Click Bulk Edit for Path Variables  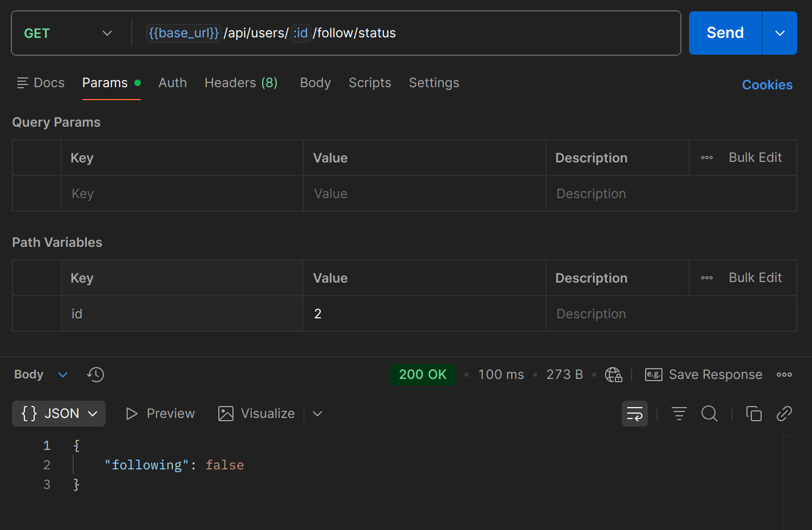tap(755, 278)
